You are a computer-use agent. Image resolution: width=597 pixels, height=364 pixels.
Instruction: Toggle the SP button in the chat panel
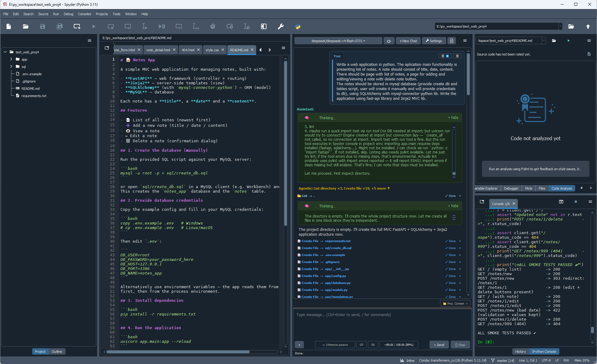(x=361, y=345)
